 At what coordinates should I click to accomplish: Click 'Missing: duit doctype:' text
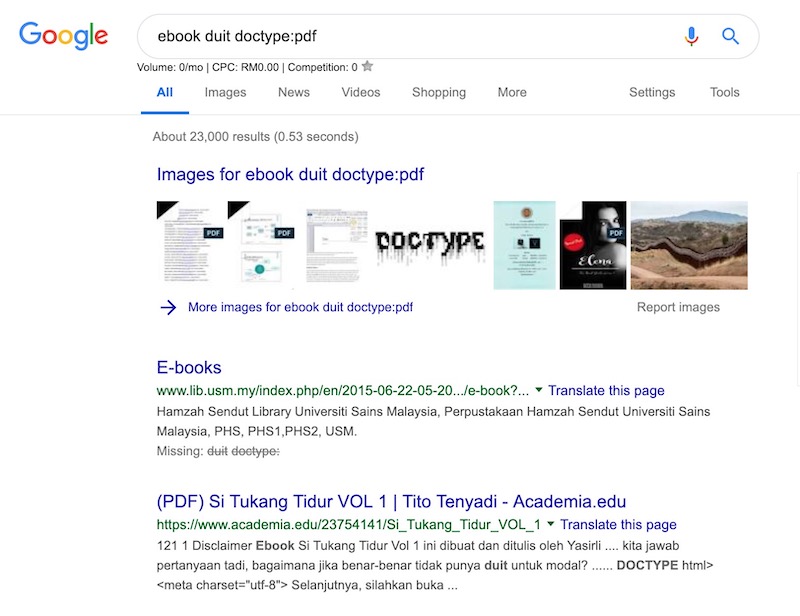click(218, 451)
